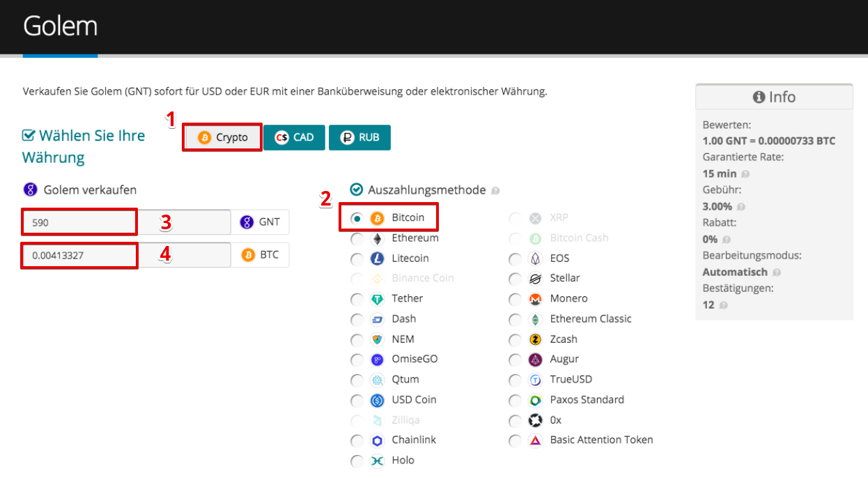Select the Augur radio button
This screenshot has width=868, height=478.
515,360
